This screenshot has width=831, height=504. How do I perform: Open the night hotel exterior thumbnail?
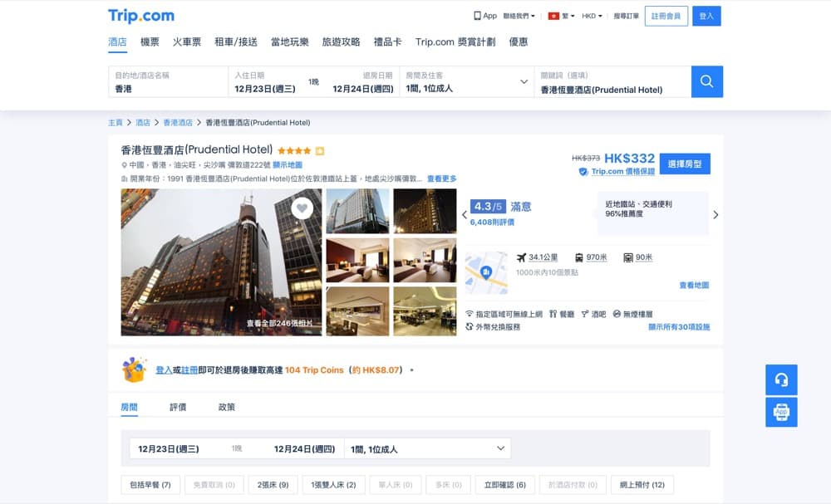[425, 211]
